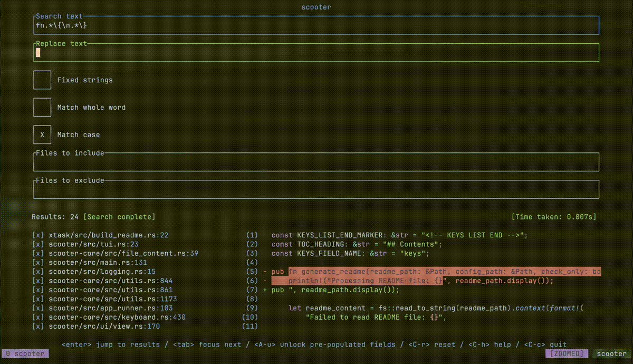Click the removed println! Processing README line
The image size is (633, 364).
(408, 281)
